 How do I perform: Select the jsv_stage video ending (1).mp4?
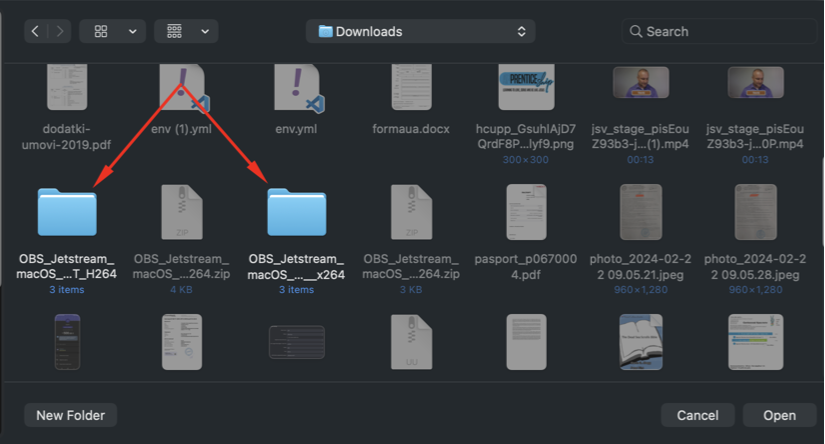(641, 83)
